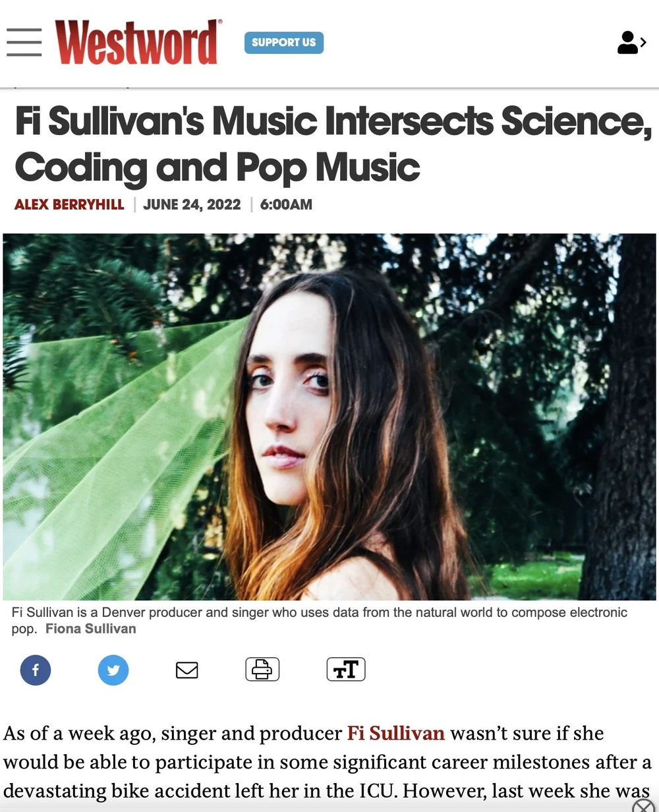Click the Westword logo

pos(138,42)
